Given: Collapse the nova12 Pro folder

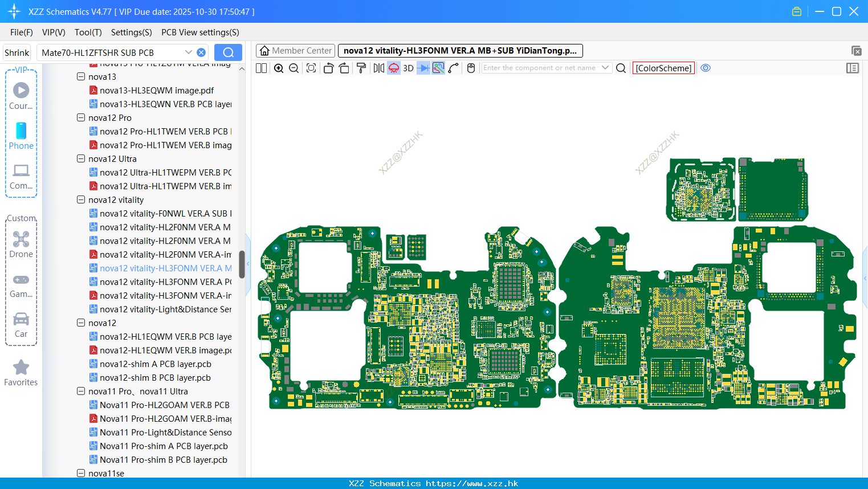Looking at the screenshot, I should point(81,117).
